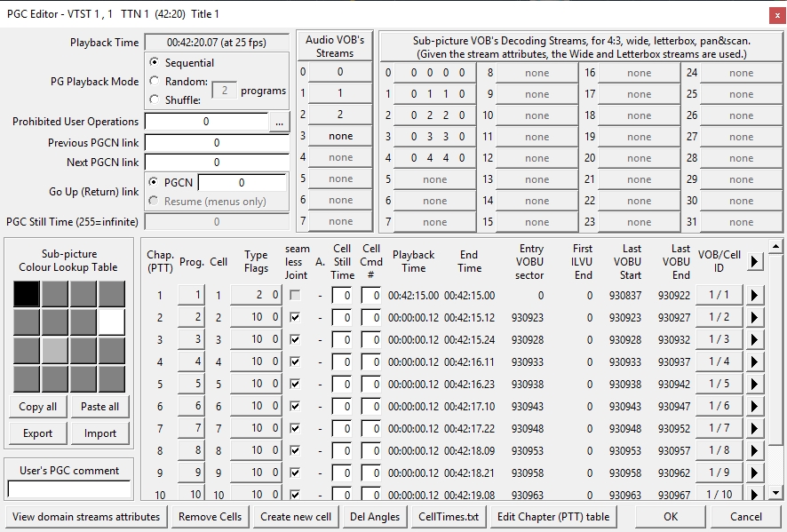787x532 pixels.
Task: Click Remove Cells button
Action: point(210,517)
